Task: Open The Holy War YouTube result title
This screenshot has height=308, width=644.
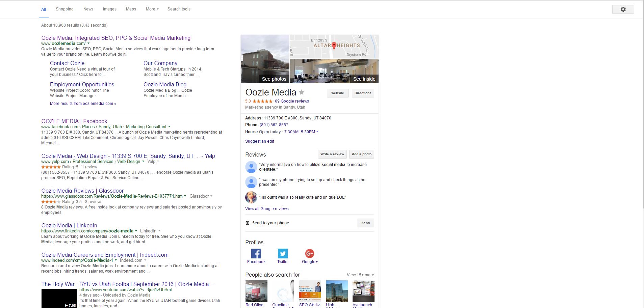Action: [128, 284]
